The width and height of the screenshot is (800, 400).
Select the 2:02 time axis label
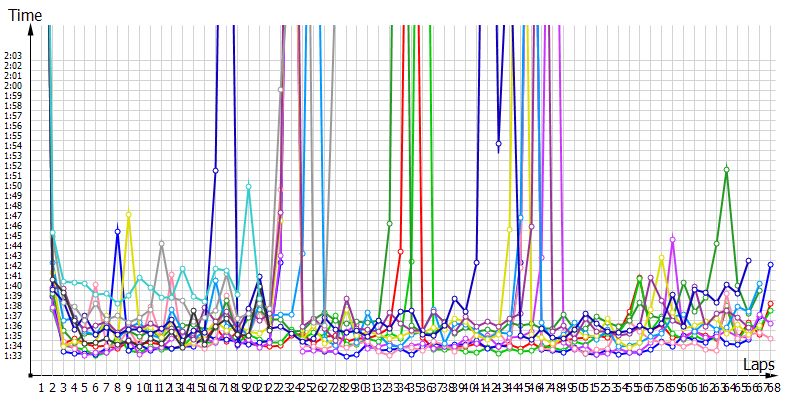[13, 66]
